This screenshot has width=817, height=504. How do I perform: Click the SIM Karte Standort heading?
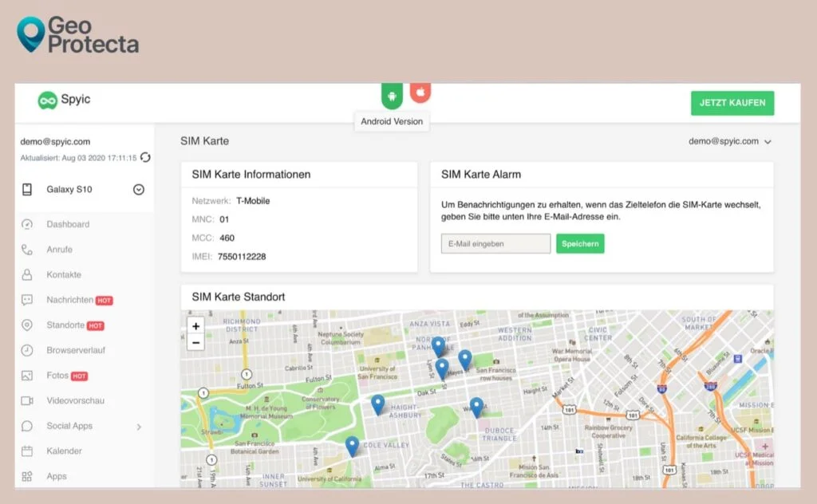(238, 297)
